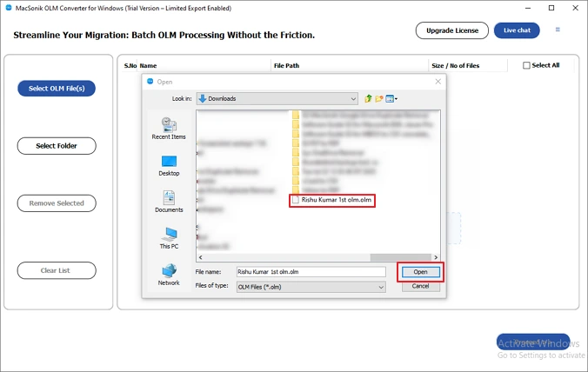
Task: Click the File name input field
Action: [x=311, y=272]
